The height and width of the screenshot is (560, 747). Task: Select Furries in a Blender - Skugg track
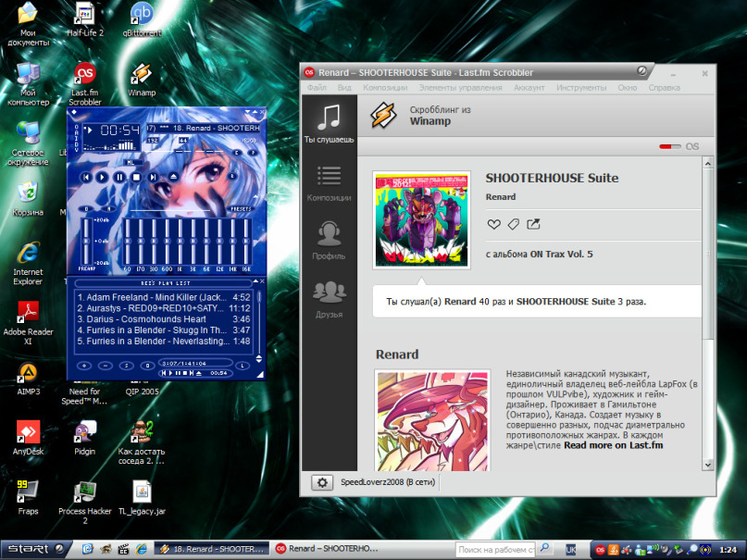point(164,330)
